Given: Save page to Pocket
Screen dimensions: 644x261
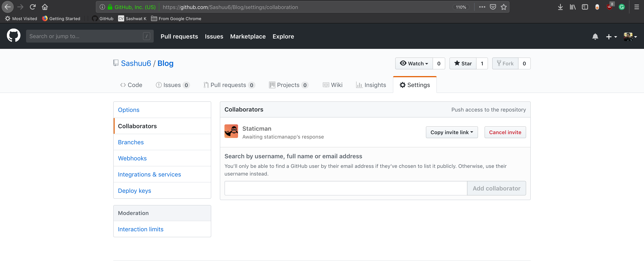Looking at the screenshot, I should click(x=493, y=7).
